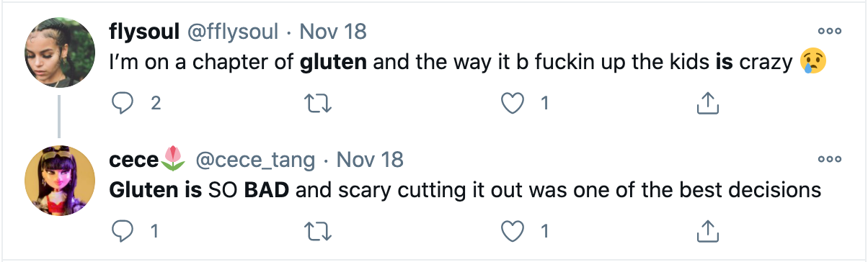
Task: Share cece's tweet via share icon
Action: pyautogui.click(x=707, y=231)
